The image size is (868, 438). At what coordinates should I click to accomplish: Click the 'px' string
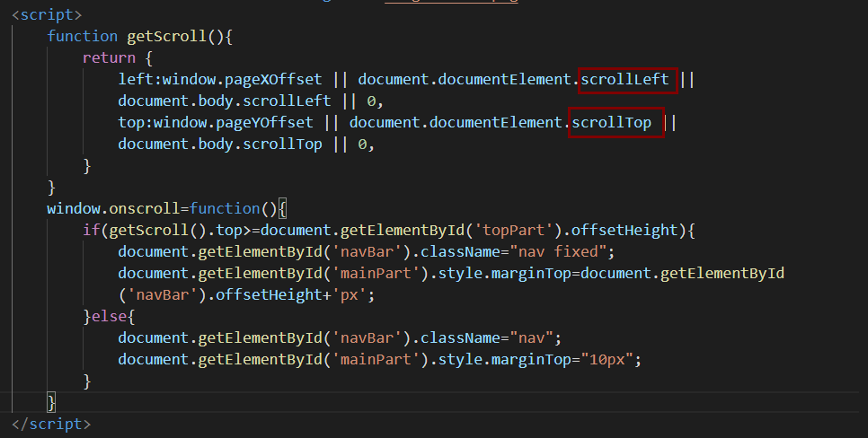(350, 295)
